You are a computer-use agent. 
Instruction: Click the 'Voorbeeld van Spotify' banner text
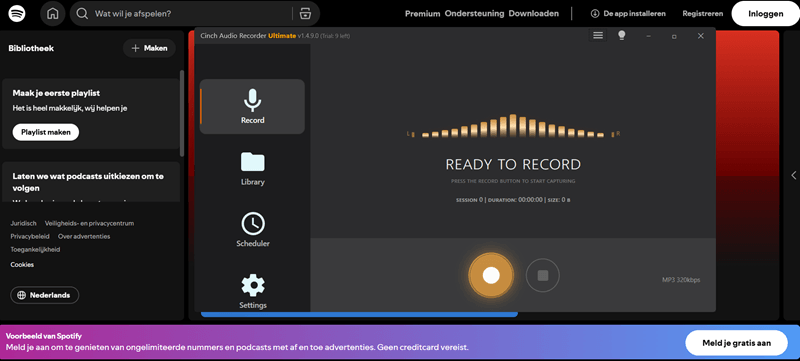point(44,336)
